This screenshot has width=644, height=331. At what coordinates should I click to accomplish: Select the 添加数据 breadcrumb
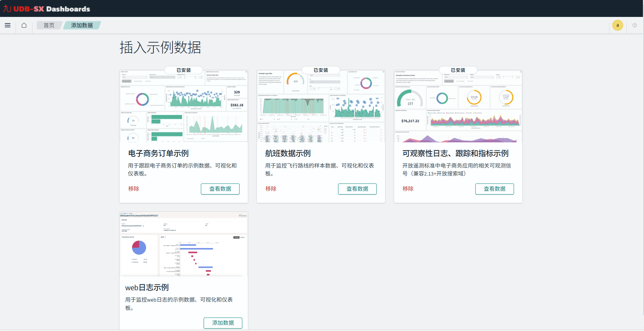(82, 25)
